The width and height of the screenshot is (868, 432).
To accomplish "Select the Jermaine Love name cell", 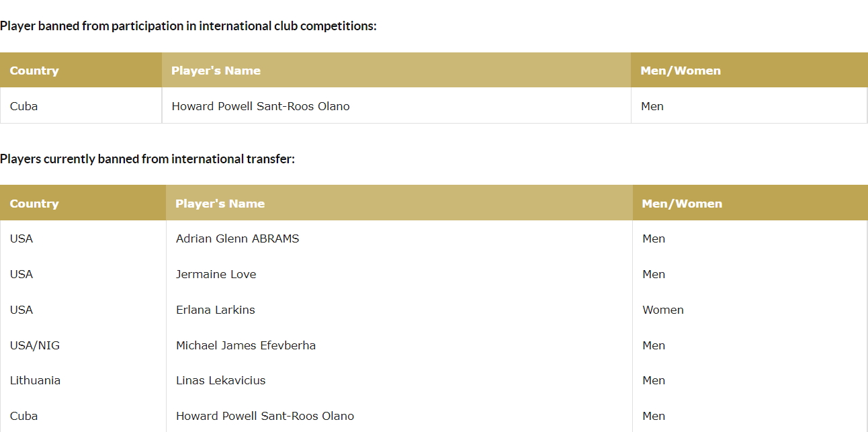I will tap(216, 274).
